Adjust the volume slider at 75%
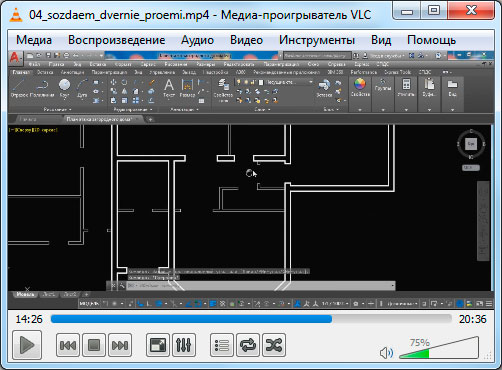 (439, 348)
